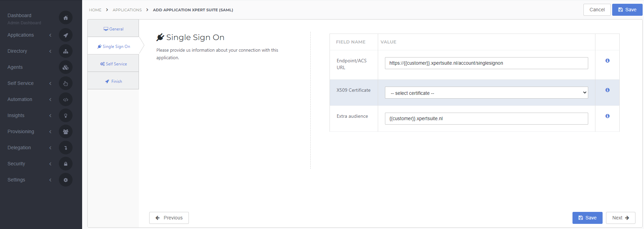The height and width of the screenshot is (229, 644).
Task: Click the Security lock icon
Action: (x=66, y=164)
